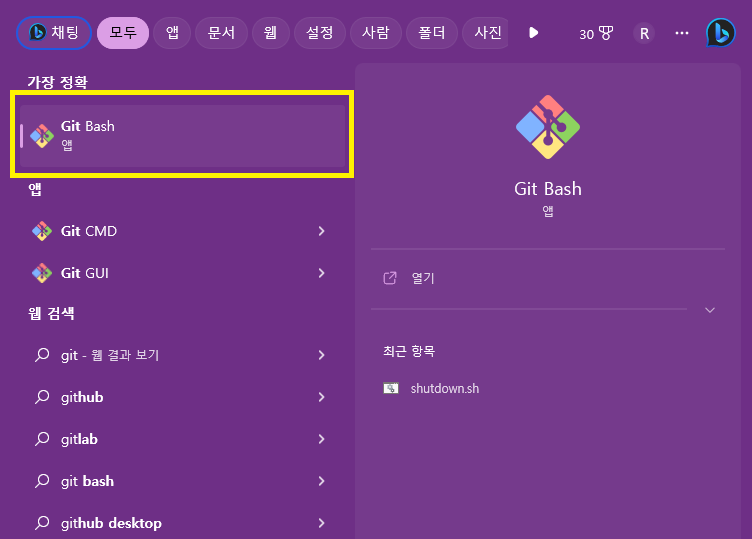Click the Git GUI app icon

(42, 273)
